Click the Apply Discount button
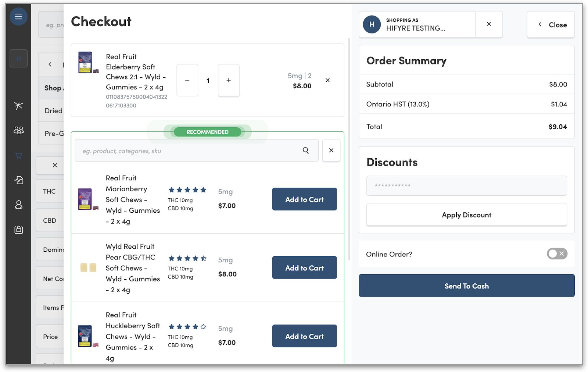 [466, 215]
